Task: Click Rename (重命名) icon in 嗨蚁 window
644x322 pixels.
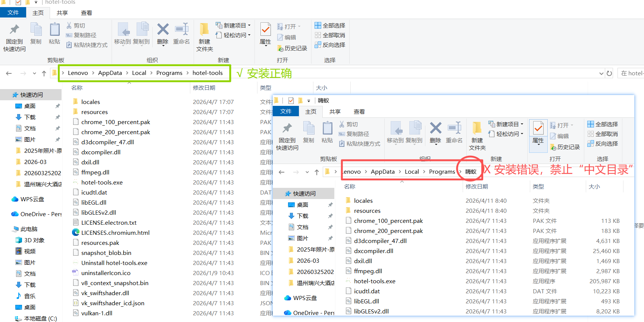Action: (454, 129)
